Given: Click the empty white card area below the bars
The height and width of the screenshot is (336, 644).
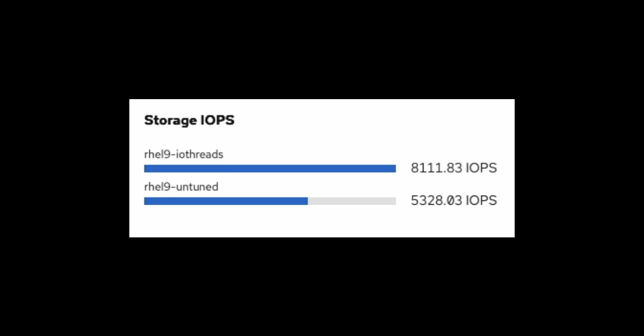Looking at the screenshot, I should (x=322, y=222).
